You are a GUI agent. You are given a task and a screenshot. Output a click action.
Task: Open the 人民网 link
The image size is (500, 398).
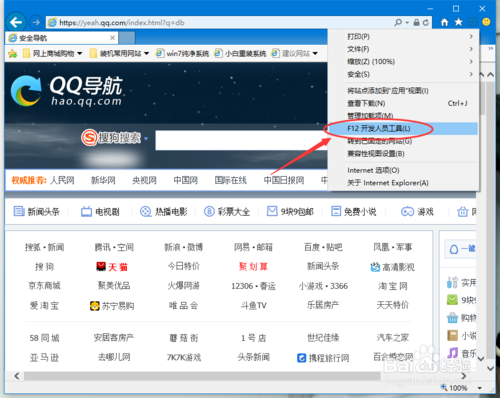tap(62, 180)
